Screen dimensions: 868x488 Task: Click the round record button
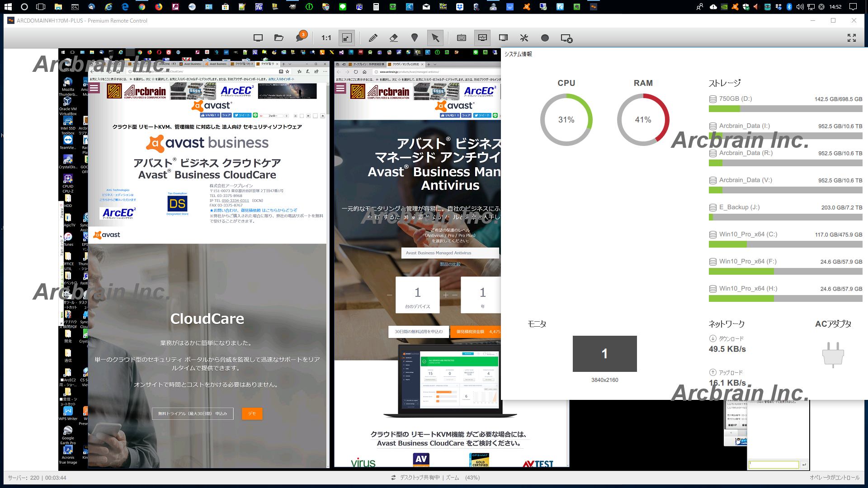[545, 38]
